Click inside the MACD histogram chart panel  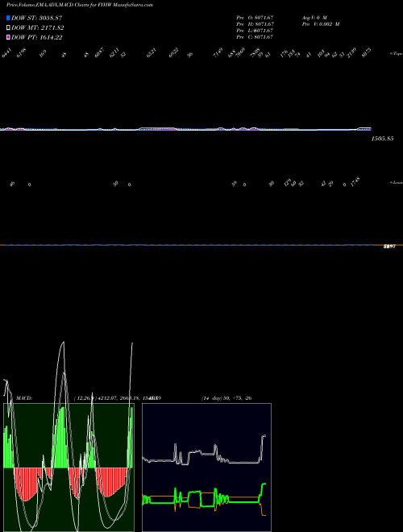pos(69,468)
